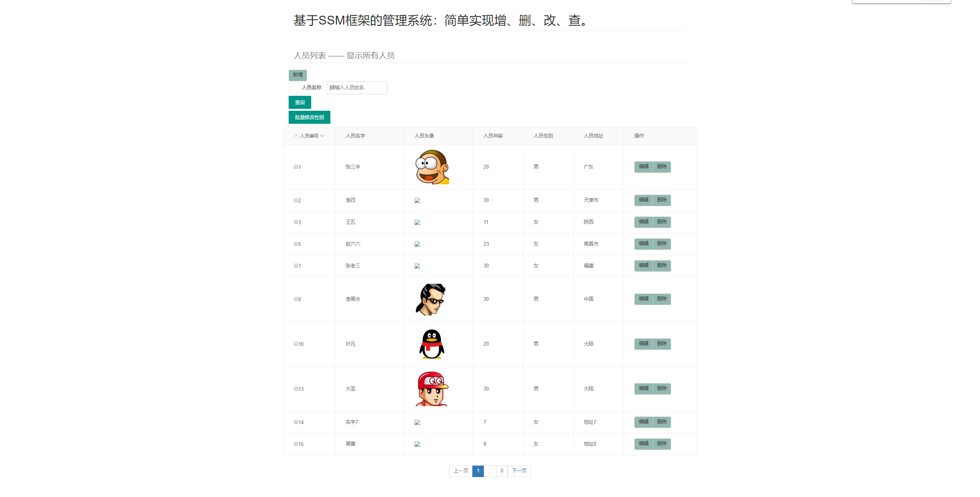Go to page 6 in pagination
This screenshot has height=497, width=980.
(501, 471)
